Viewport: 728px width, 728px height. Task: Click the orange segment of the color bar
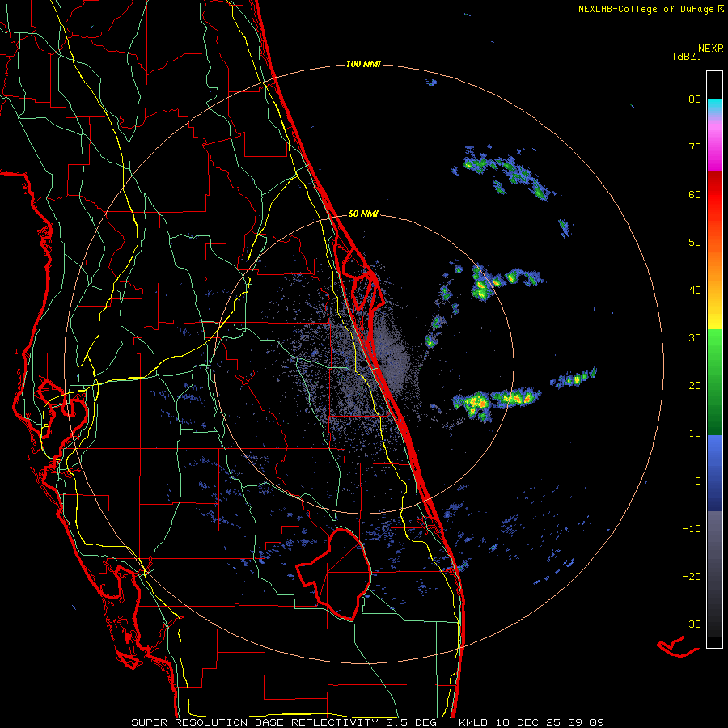714,265
